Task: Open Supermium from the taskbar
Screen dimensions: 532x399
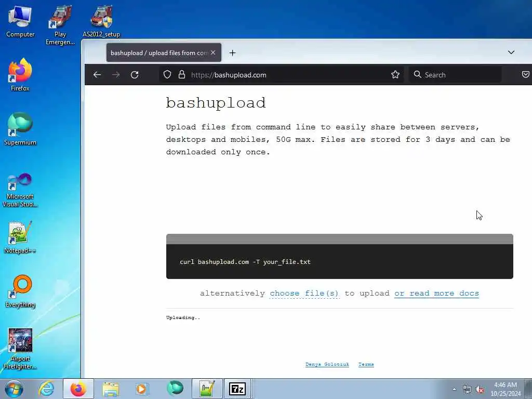Action: pos(175,389)
